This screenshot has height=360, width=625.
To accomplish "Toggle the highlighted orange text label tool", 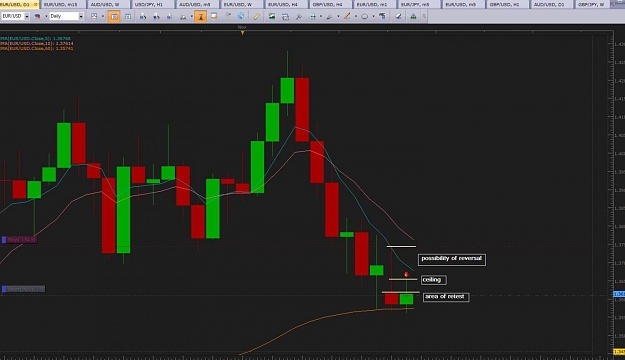I will 201,16.
